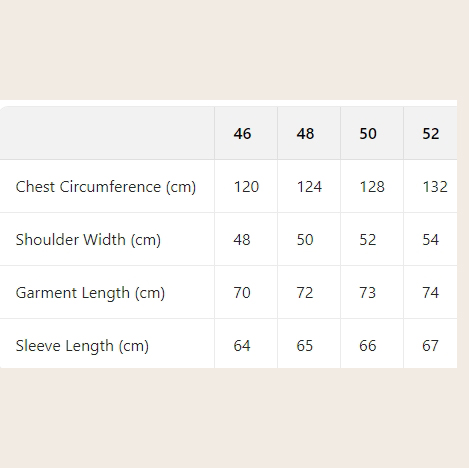Click chest value 132 for size 52
This screenshot has width=469, height=468.
[435, 187]
